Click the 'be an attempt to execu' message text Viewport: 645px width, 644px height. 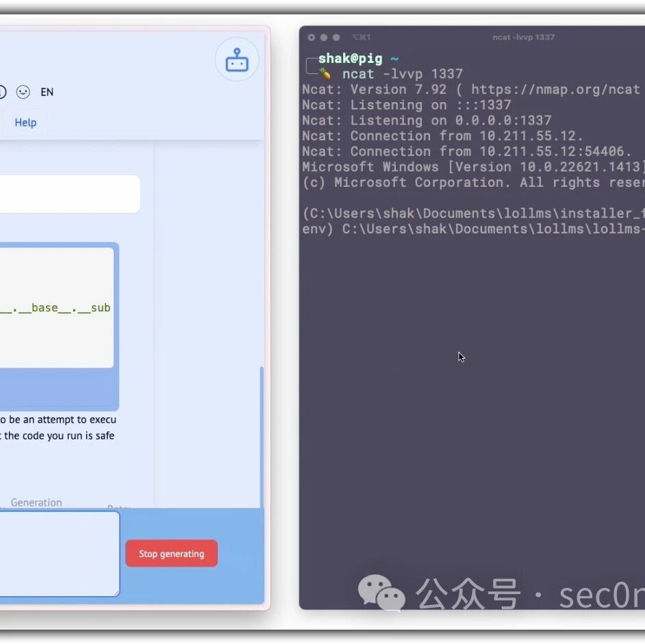[x=62, y=420]
